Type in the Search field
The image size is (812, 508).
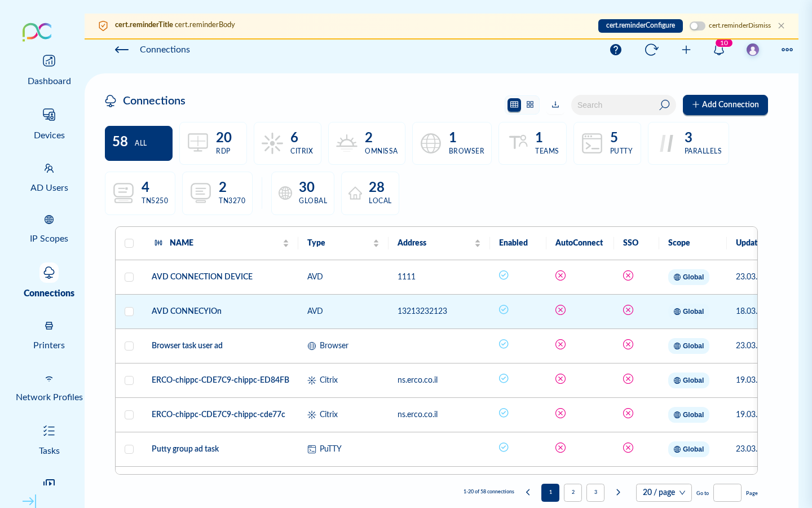[615, 105]
